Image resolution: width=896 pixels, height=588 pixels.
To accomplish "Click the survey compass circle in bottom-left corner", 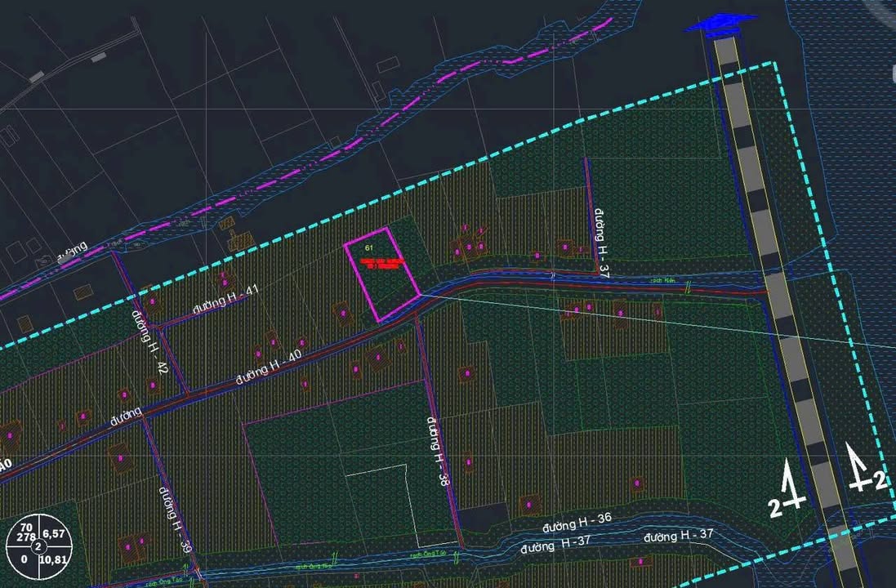I will [x=38, y=546].
